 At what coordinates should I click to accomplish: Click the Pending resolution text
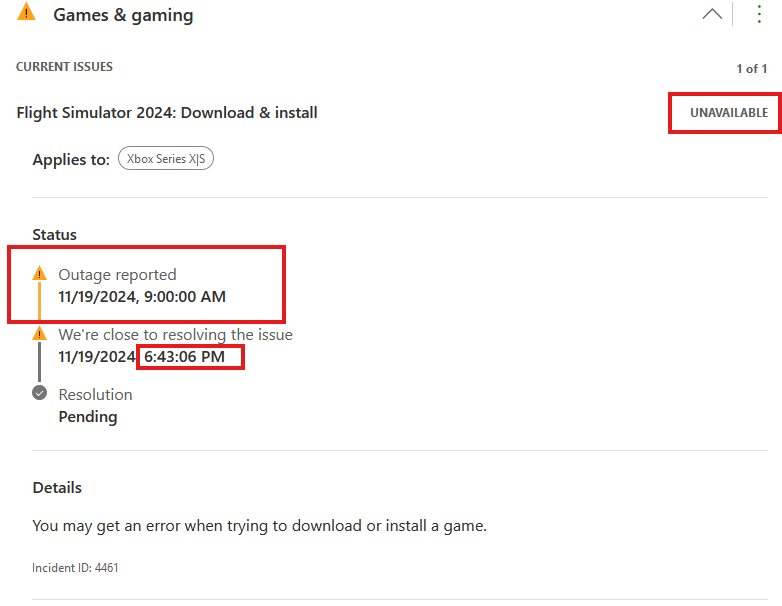click(x=88, y=417)
